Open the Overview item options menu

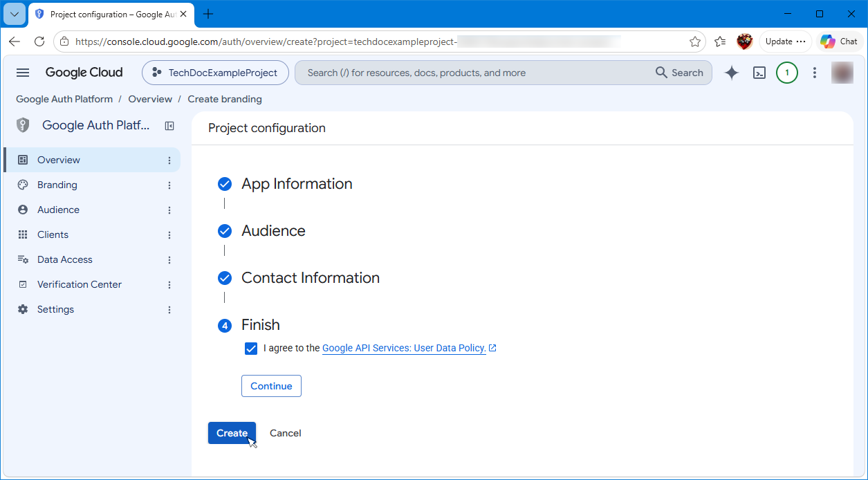pyautogui.click(x=169, y=160)
